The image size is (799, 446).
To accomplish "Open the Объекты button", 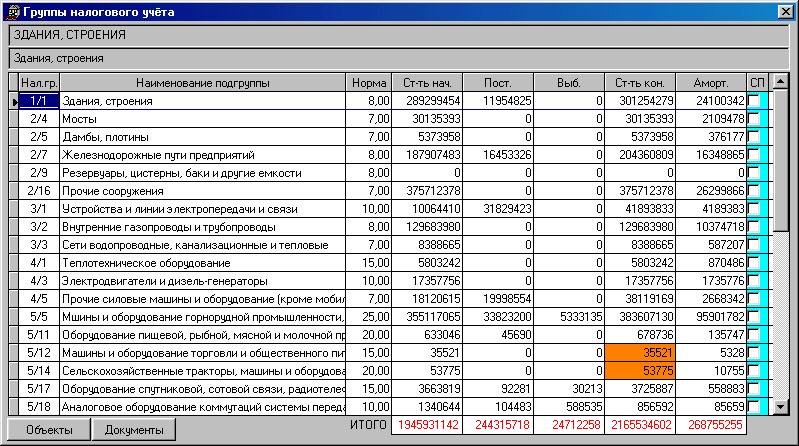I will pyautogui.click(x=49, y=430).
